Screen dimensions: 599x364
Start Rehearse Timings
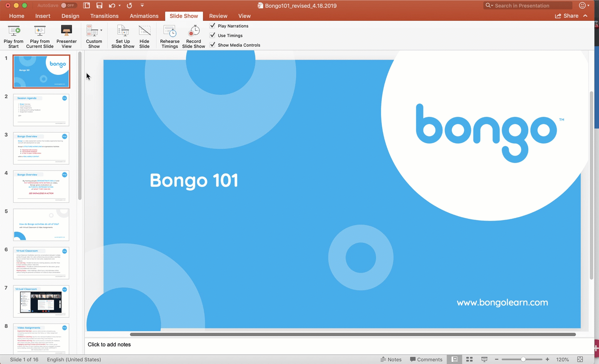pos(170,31)
